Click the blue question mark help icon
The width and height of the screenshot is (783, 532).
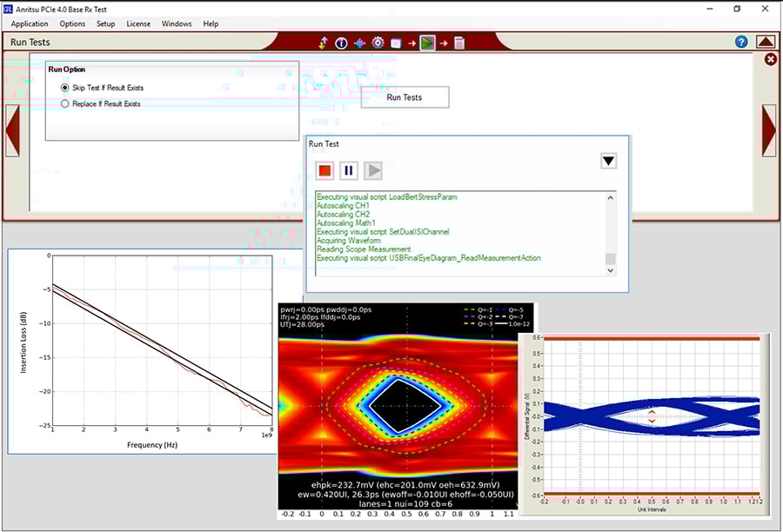[741, 42]
